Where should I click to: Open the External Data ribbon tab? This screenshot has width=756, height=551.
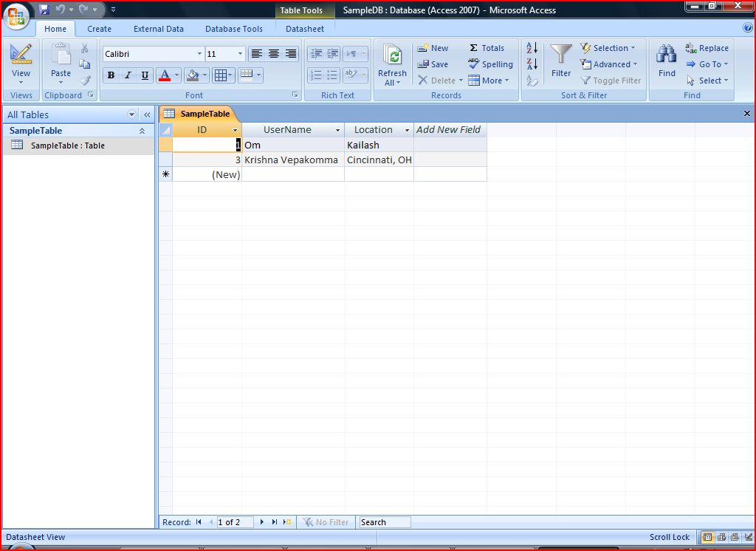159,29
